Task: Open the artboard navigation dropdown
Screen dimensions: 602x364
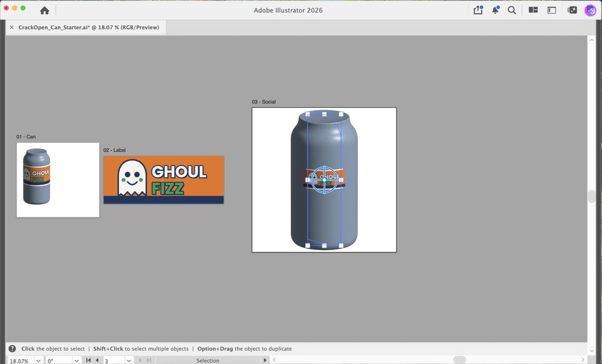Action: pos(129,361)
